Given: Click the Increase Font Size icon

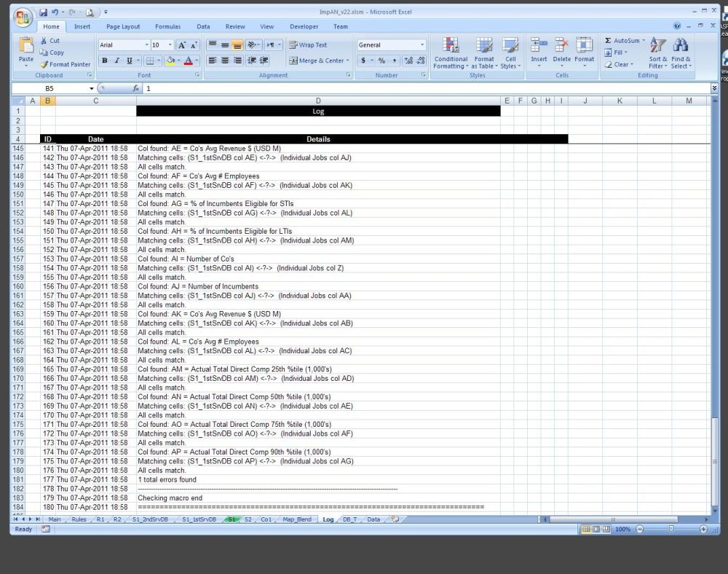Looking at the screenshot, I should tap(183, 45).
